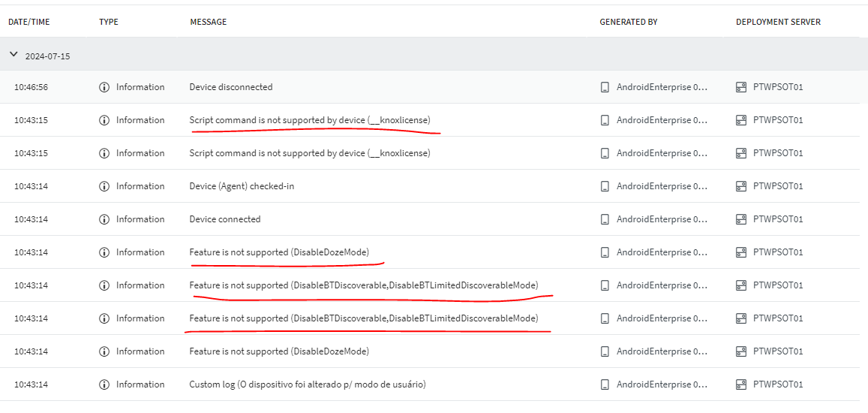Click the TYPE column header
This screenshot has width=868, height=413.
tap(109, 22)
